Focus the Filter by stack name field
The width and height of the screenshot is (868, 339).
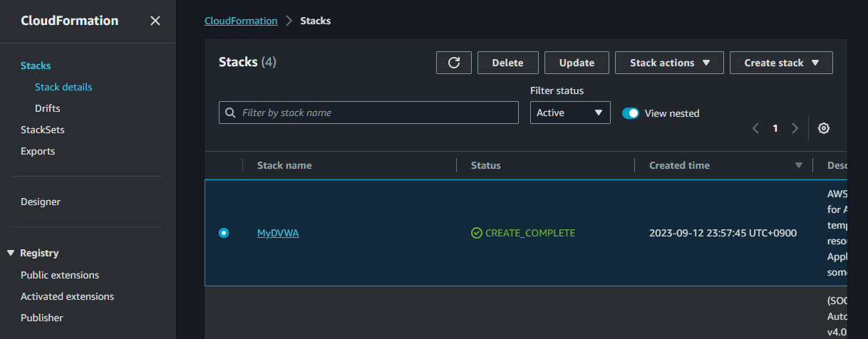(x=368, y=113)
